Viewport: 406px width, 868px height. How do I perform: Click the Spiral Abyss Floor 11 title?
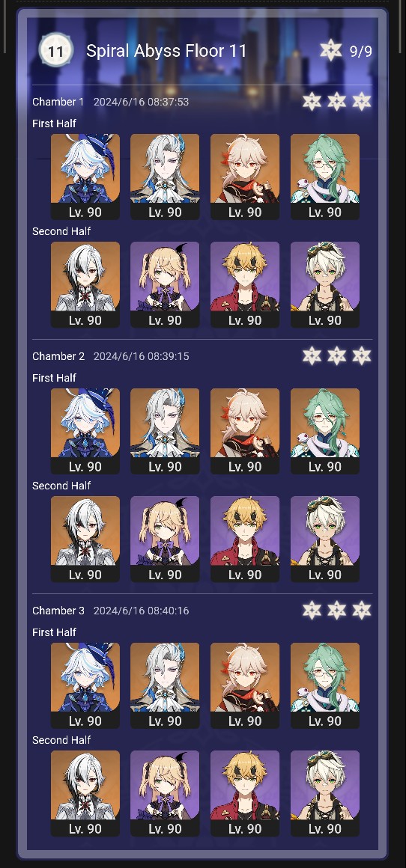click(x=166, y=51)
